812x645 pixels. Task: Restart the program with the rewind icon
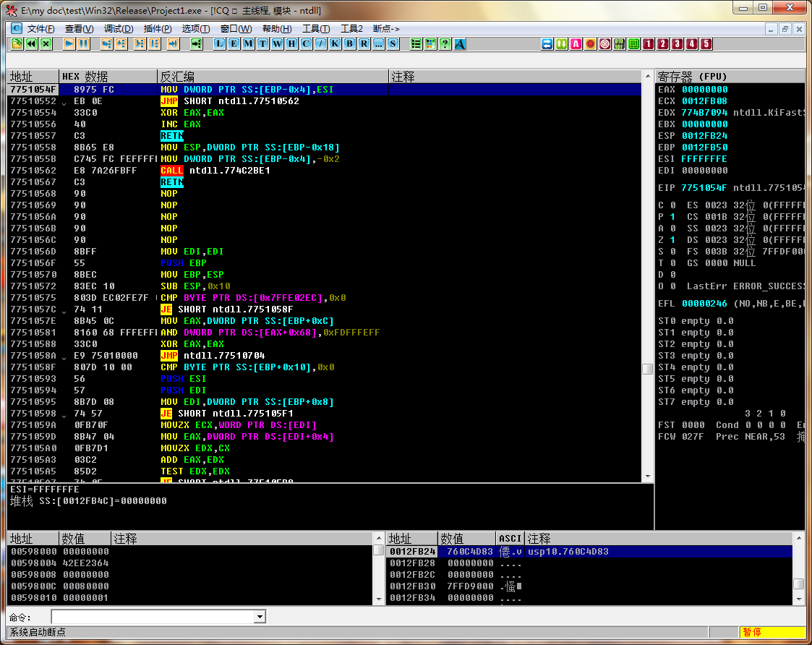pyautogui.click(x=32, y=44)
